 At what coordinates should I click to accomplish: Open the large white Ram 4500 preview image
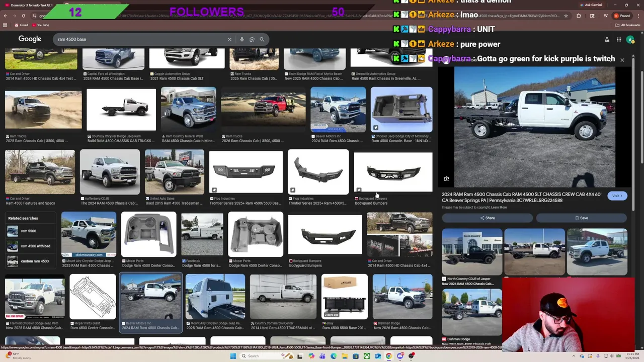click(534, 127)
